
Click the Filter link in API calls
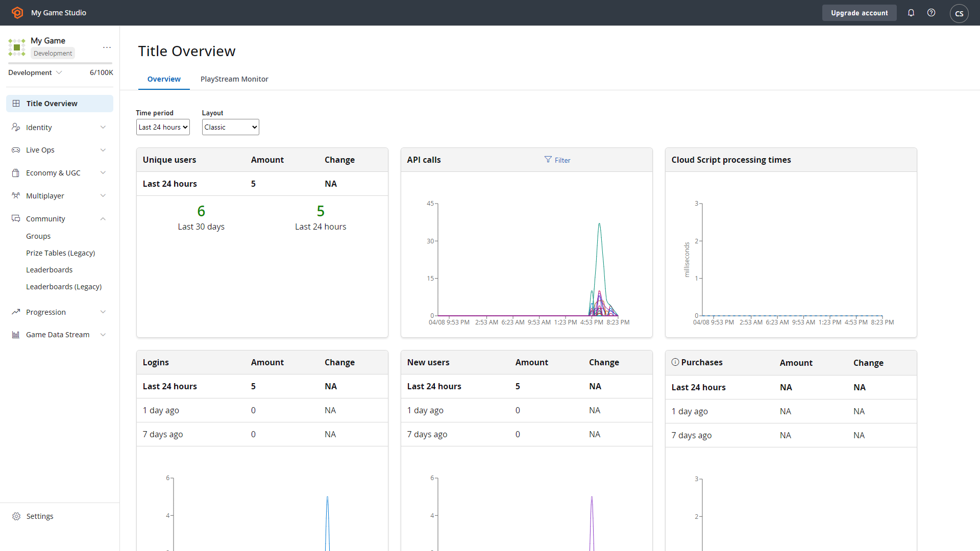[x=562, y=160]
